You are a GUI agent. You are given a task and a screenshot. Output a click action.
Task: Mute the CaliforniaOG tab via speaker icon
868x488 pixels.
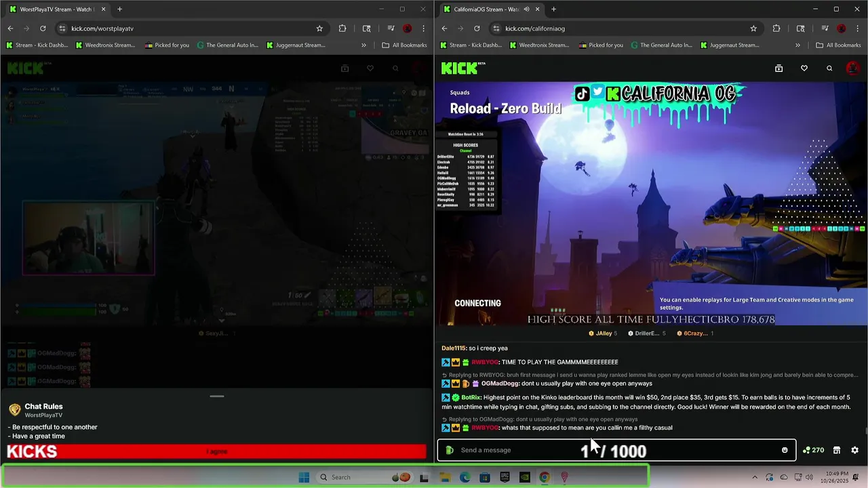click(527, 9)
